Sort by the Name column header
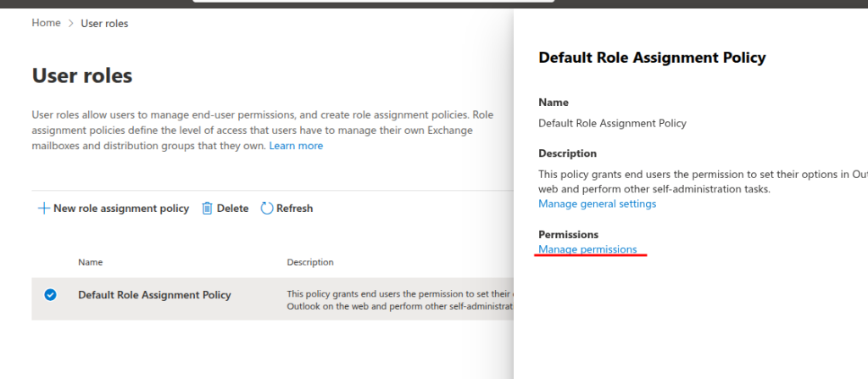 [x=90, y=262]
